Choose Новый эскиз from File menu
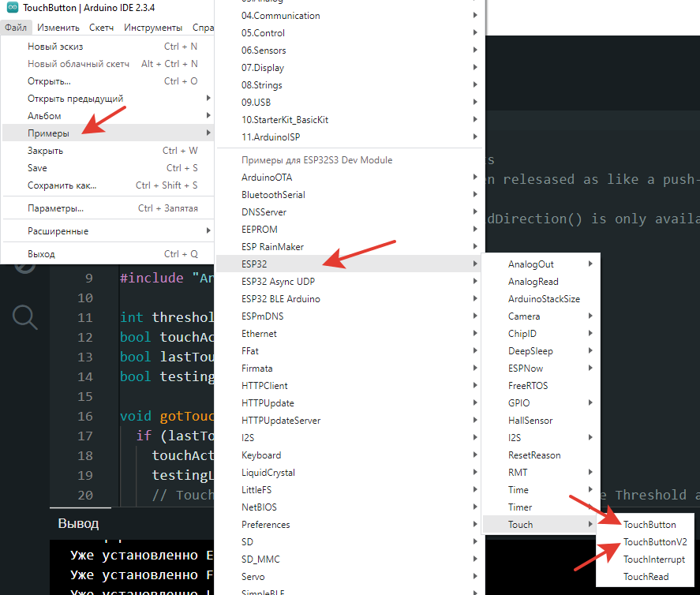This screenshot has height=595, width=700. 108,47
